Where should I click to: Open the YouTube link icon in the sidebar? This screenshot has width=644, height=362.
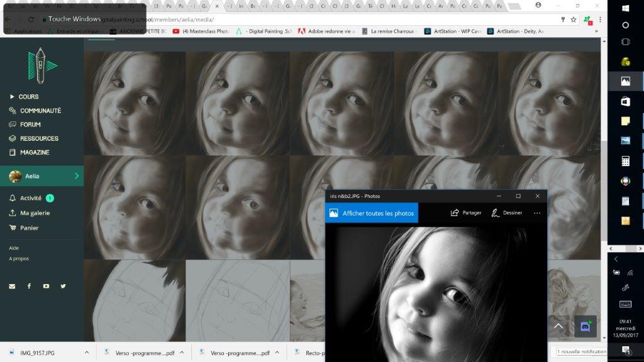(x=46, y=286)
